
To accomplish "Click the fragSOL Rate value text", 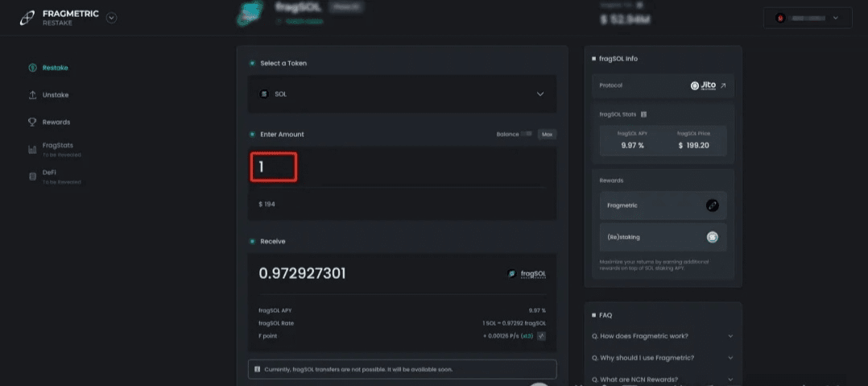I will click(x=514, y=323).
